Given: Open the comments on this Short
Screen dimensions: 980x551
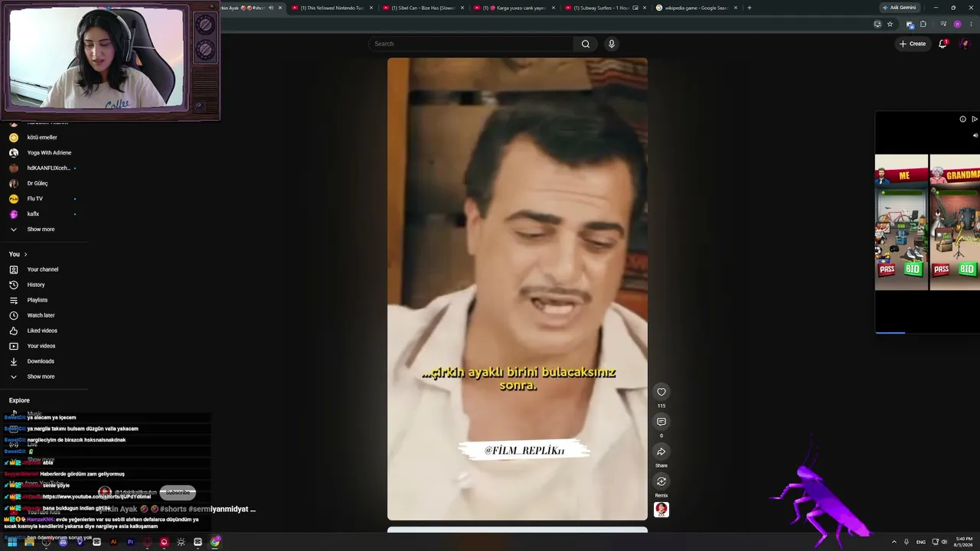Looking at the screenshot, I should (x=661, y=422).
